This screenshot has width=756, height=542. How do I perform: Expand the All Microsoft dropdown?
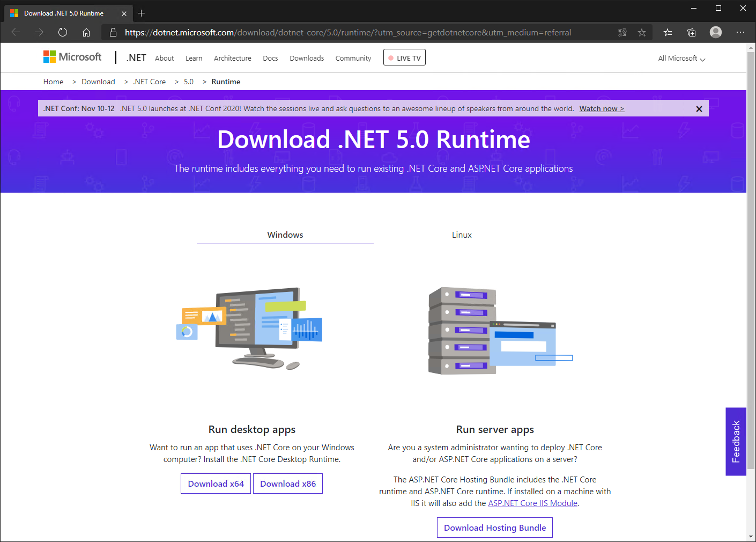click(681, 58)
